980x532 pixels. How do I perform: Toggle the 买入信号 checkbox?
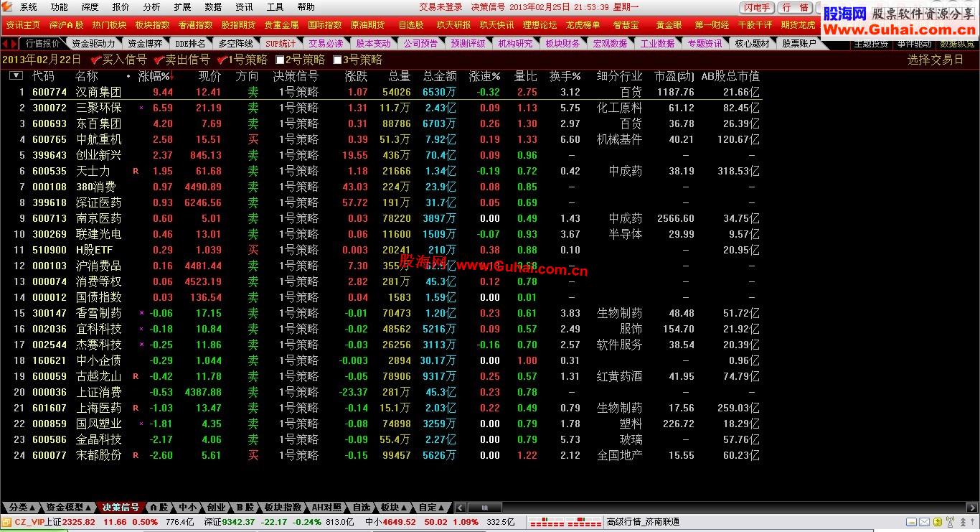click(95, 60)
